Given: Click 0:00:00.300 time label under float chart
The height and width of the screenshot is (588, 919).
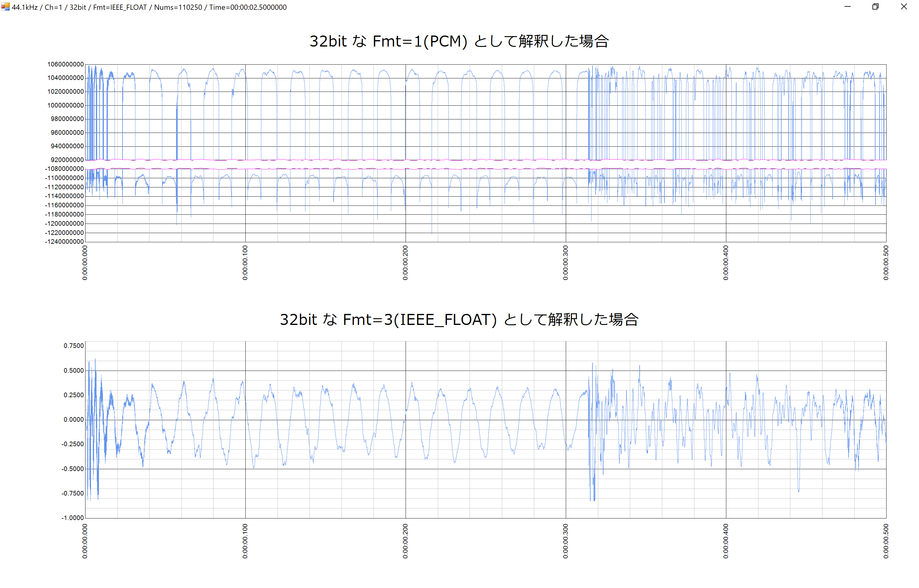Looking at the screenshot, I should pyautogui.click(x=565, y=541).
